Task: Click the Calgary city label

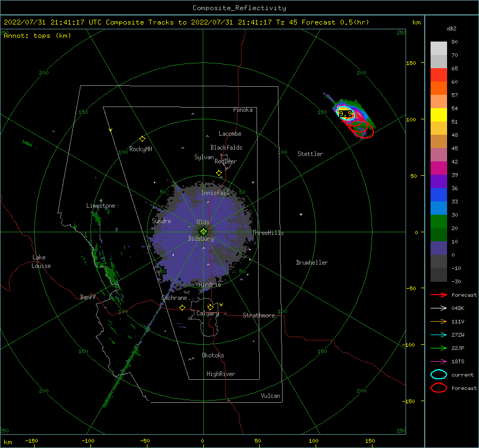Action: (x=208, y=313)
